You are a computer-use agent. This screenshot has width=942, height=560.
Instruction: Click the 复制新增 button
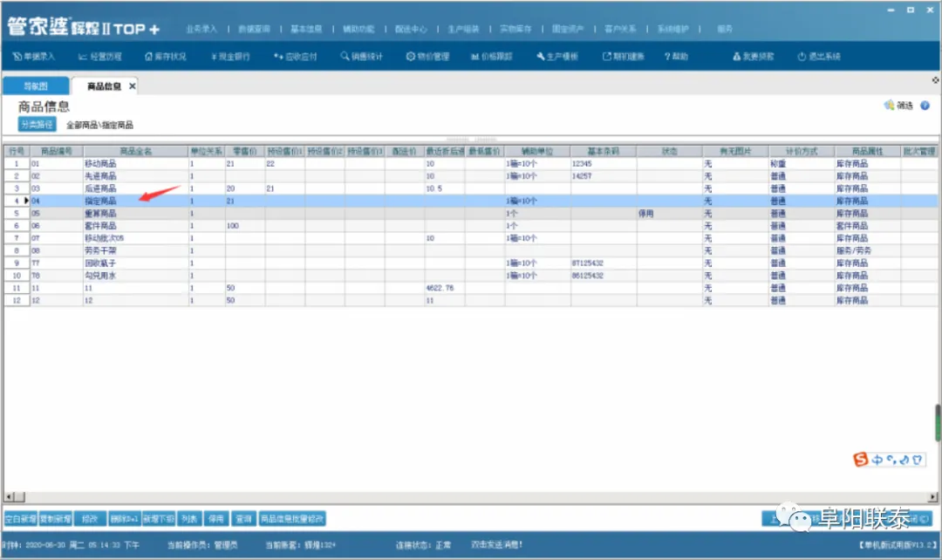(x=56, y=518)
